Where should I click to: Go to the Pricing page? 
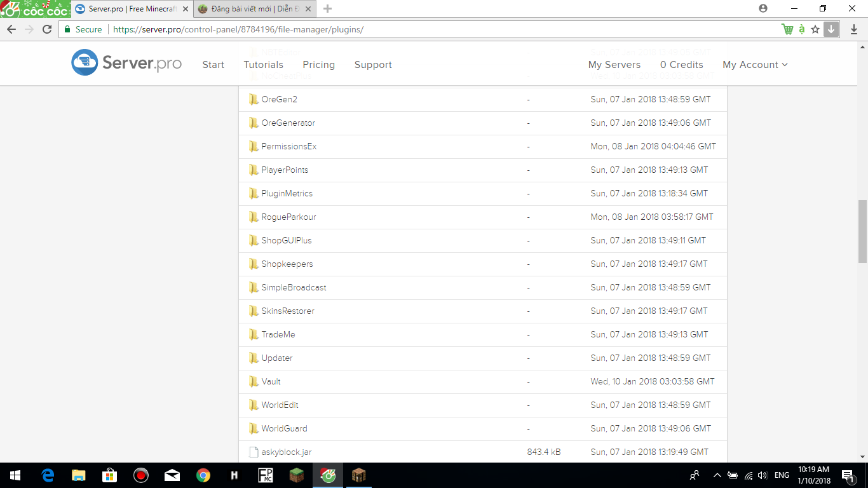click(x=319, y=65)
